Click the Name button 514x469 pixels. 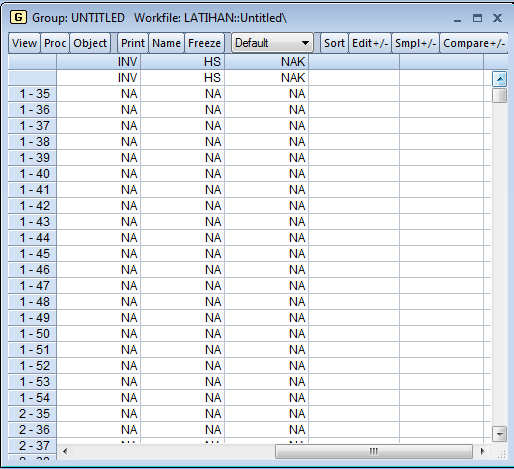(x=166, y=43)
